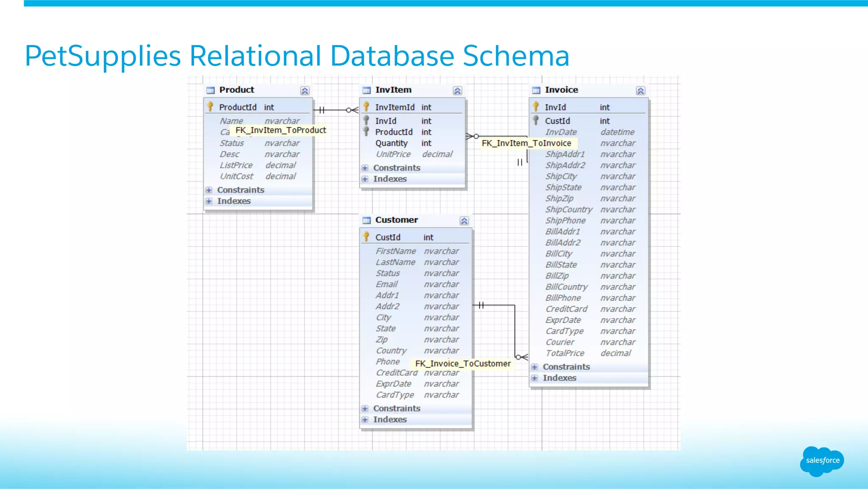Click the InvItemId primary key icon
The image size is (868, 489).
(366, 106)
